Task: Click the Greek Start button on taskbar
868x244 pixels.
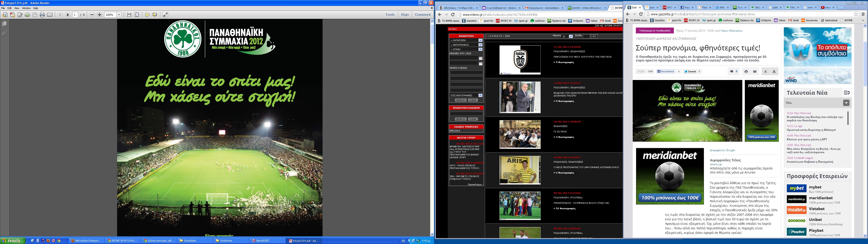Action: [x=13, y=241]
